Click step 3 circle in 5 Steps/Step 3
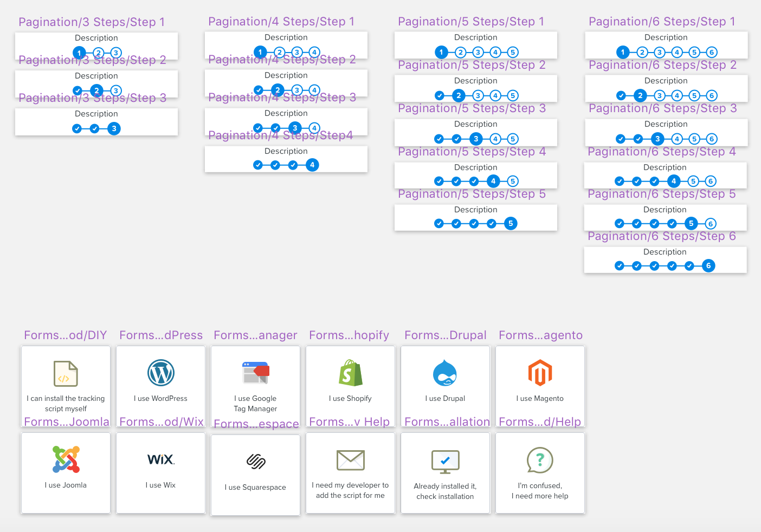Viewport: 761px width, 532px height. point(476,139)
